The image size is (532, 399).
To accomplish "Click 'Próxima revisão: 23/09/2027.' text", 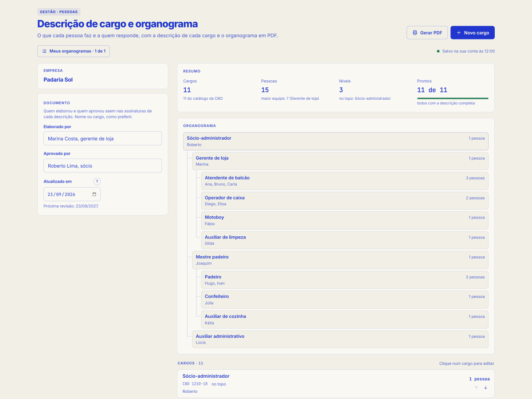I will (x=71, y=206).
